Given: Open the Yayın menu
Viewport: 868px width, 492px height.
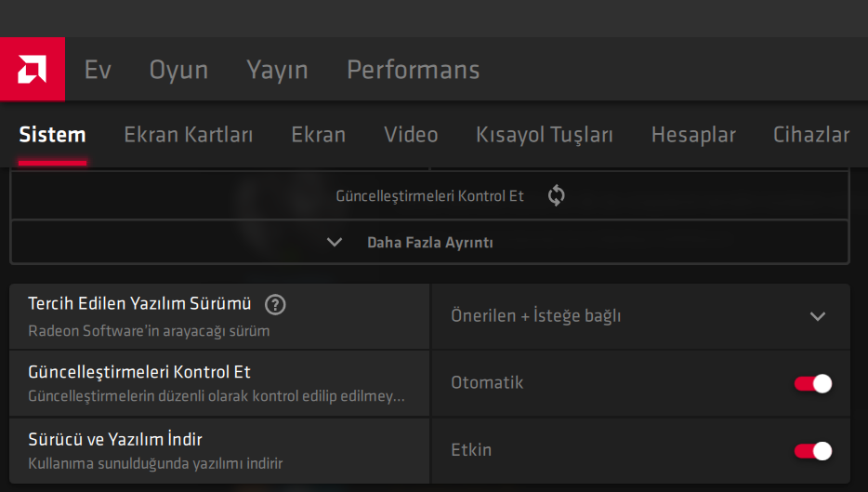Looking at the screenshot, I should (277, 70).
